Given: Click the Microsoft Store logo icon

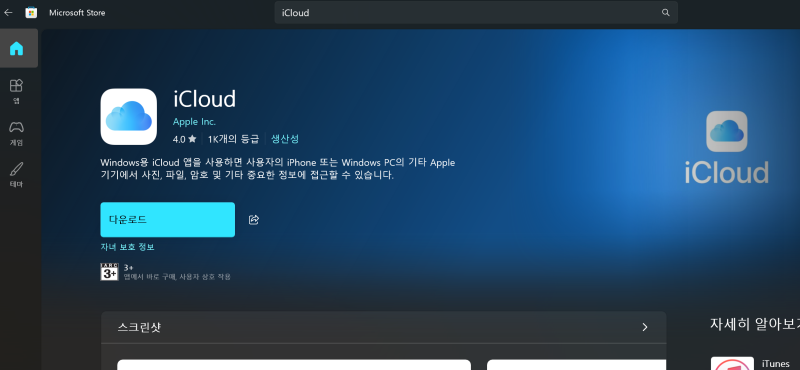Looking at the screenshot, I should [31, 13].
